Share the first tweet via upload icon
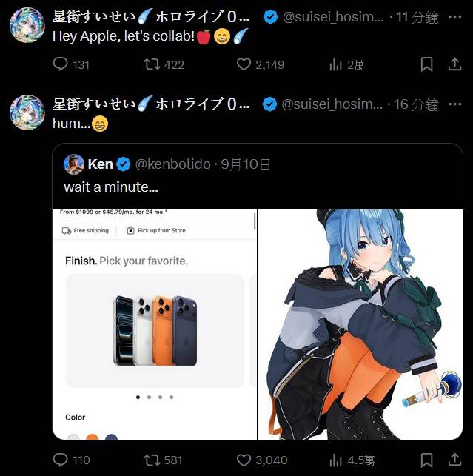 point(454,64)
